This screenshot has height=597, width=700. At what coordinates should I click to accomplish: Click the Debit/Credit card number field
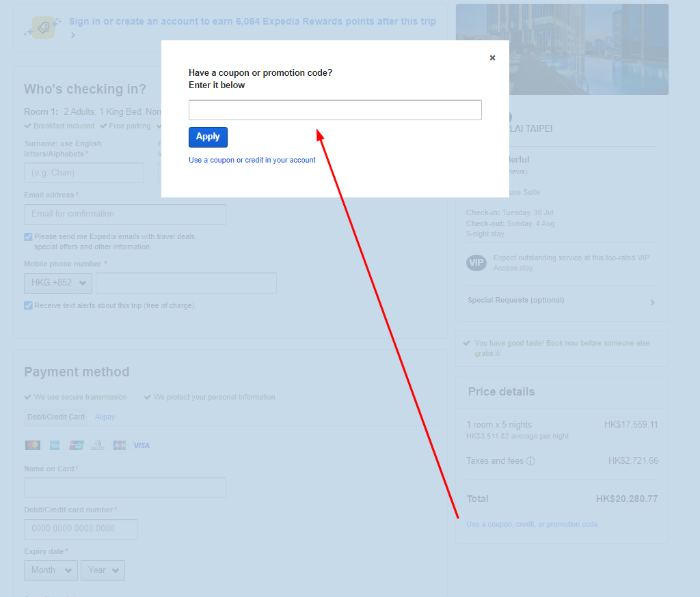pos(81,529)
